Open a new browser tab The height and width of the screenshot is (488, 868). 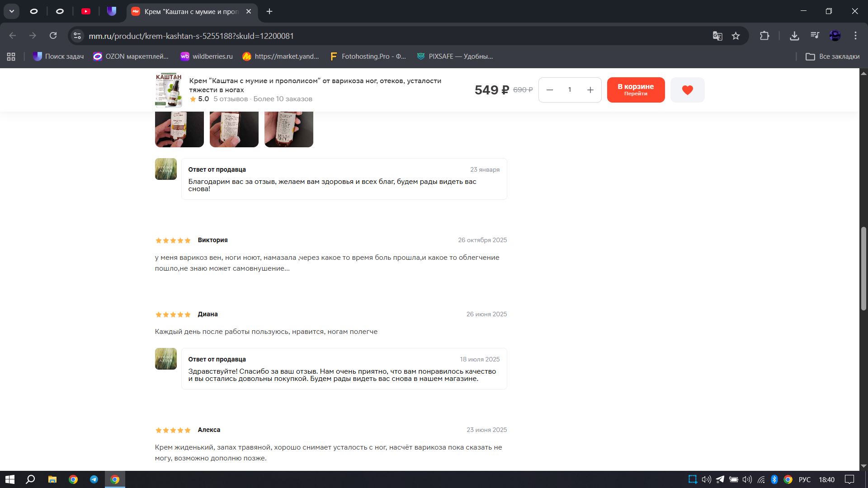click(269, 11)
